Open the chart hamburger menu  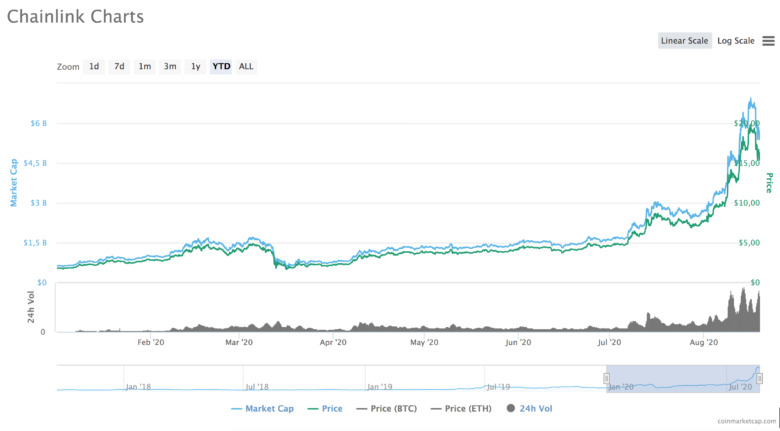tap(768, 41)
